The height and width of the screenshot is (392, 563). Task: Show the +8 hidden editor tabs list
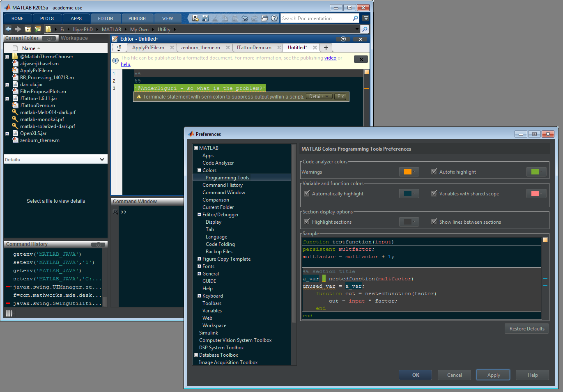[118, 48]
